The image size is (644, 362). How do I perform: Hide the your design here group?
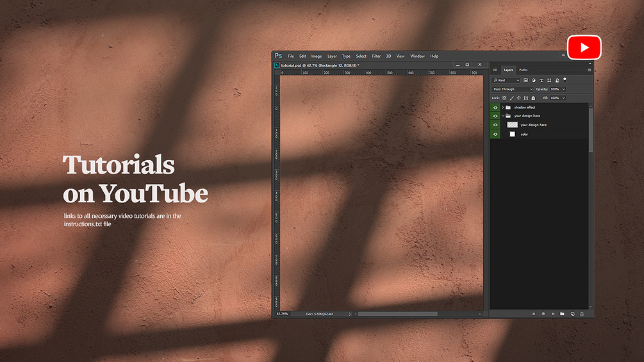(x=495, y=116)
